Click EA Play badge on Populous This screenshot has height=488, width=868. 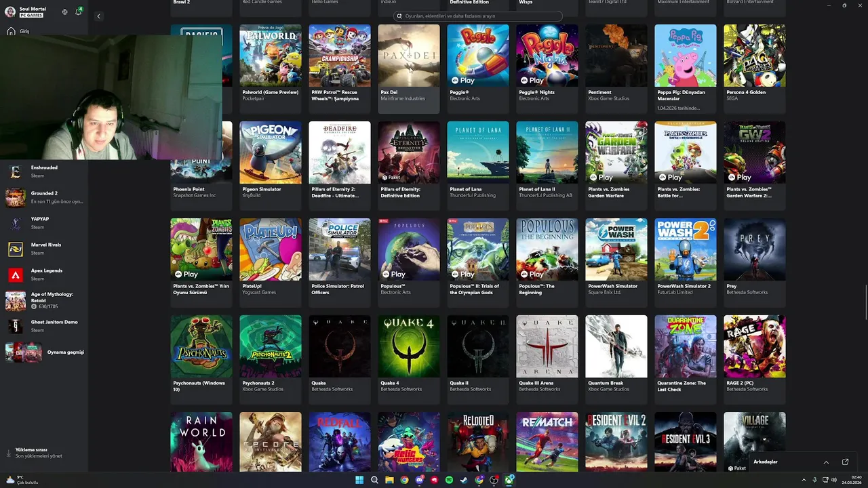[x=393, y=274]
